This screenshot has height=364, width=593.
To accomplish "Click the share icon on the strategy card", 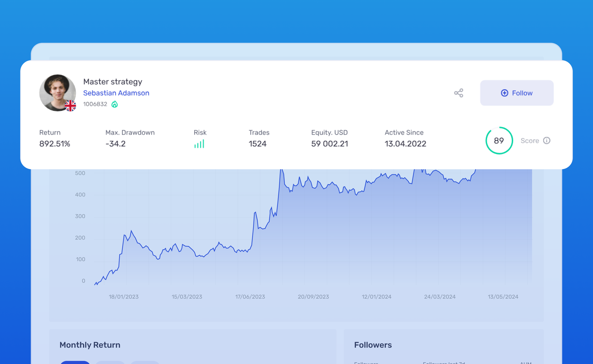I will (x=458, y=93).
